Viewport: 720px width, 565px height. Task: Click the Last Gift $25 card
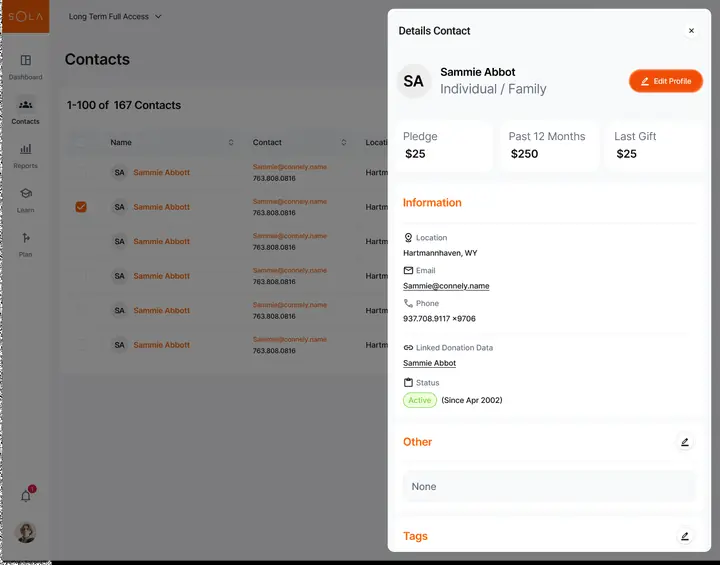[x=655, y=146]
